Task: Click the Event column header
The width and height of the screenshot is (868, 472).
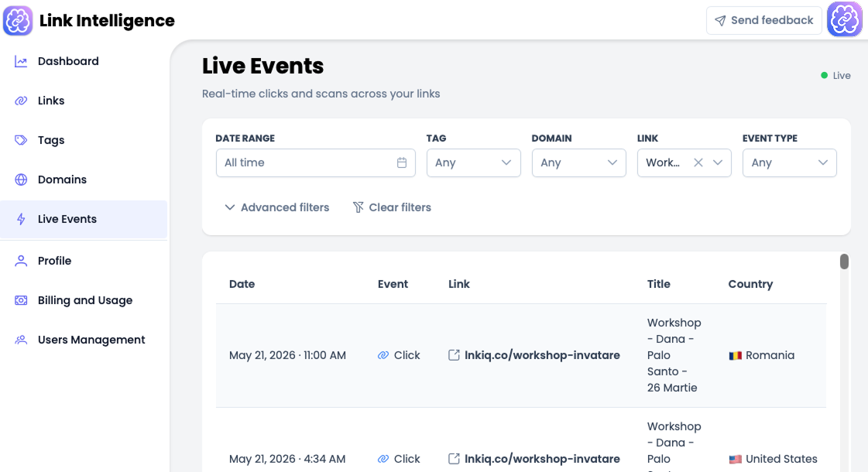Action: tap(393, 284)
